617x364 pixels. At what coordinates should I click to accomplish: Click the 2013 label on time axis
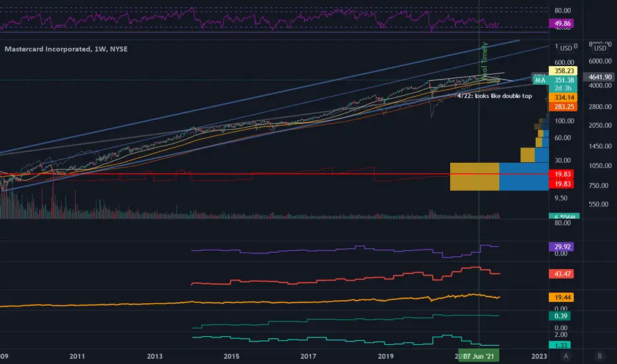[155, 356]
